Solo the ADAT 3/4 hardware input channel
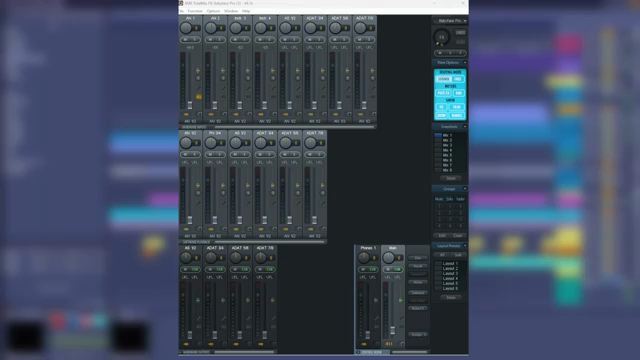Viewport: 640px width, 360px height. (320, 40)
